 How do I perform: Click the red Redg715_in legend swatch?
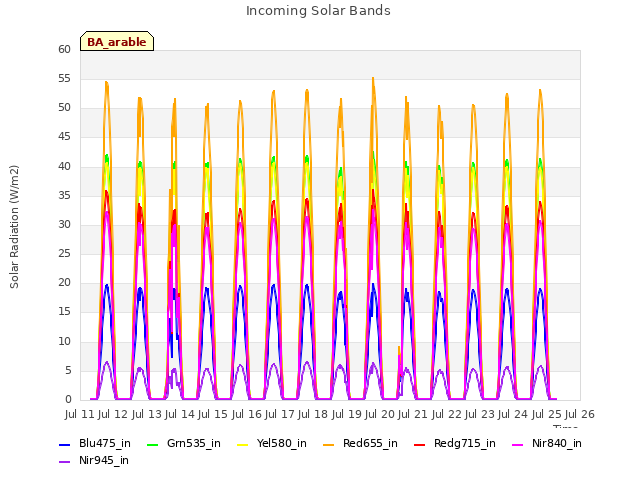(420, 444)
